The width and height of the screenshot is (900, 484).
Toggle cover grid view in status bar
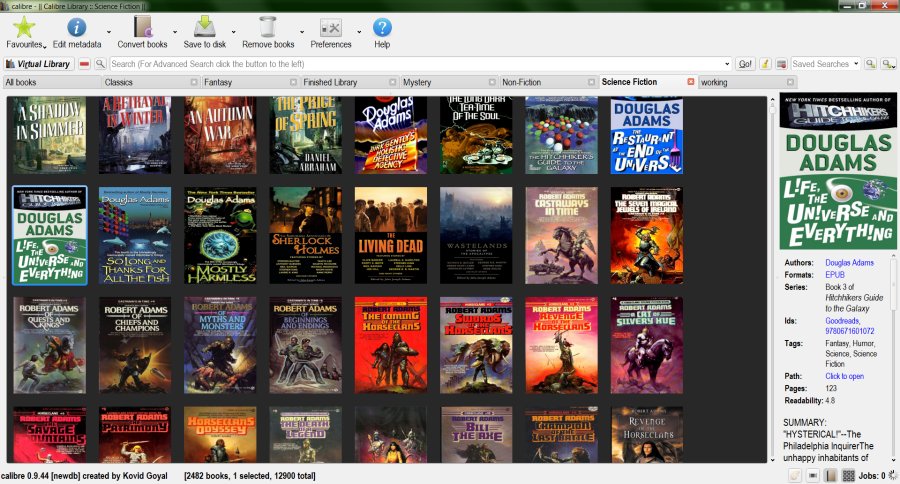tap(848, 476)
